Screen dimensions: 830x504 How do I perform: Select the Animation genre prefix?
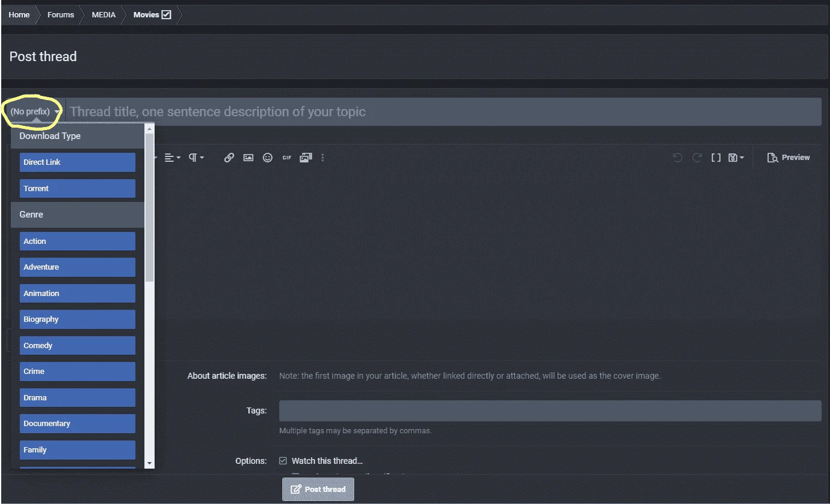(77, 293)
